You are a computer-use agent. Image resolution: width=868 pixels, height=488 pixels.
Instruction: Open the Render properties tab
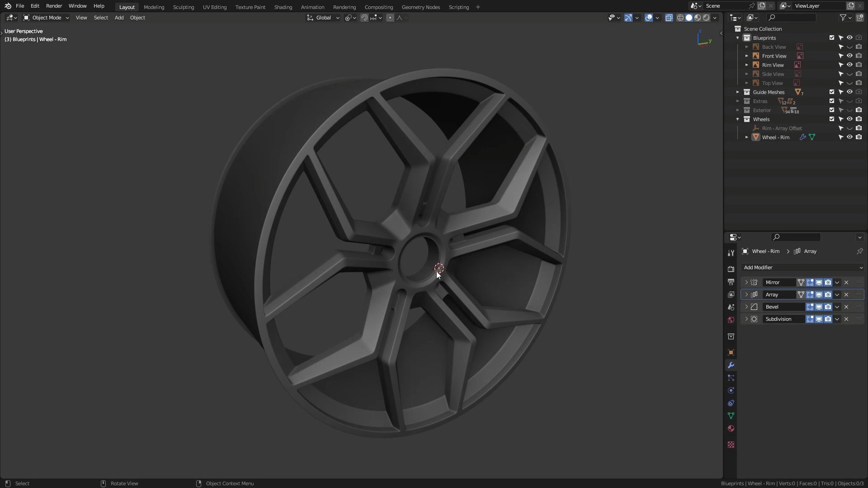(731, 269)
